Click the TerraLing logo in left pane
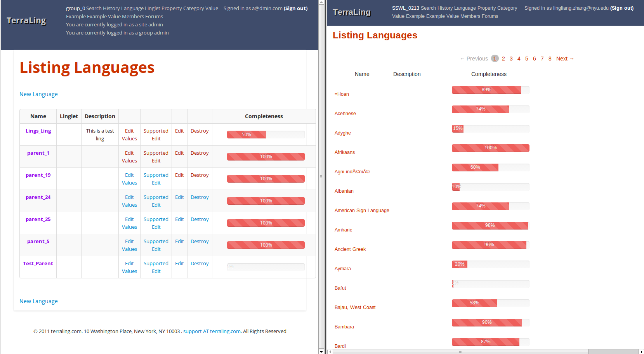The width and height of the screenshot is (644, 354). (26, 21)
